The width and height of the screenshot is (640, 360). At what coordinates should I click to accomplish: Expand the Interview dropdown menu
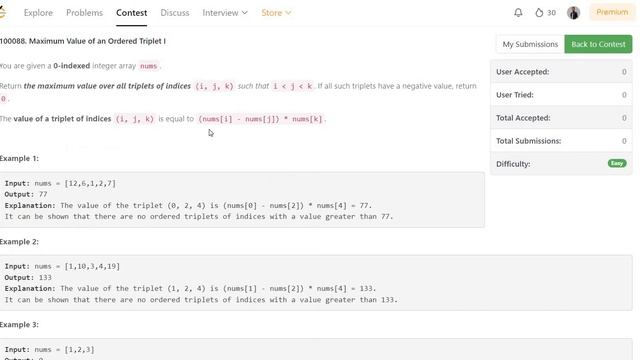tap(225, 13)
